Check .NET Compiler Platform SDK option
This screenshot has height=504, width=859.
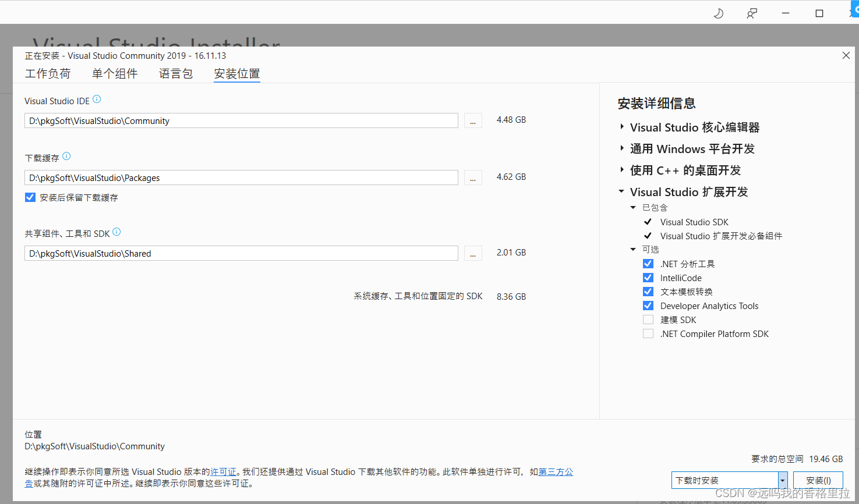click(648, 333)
